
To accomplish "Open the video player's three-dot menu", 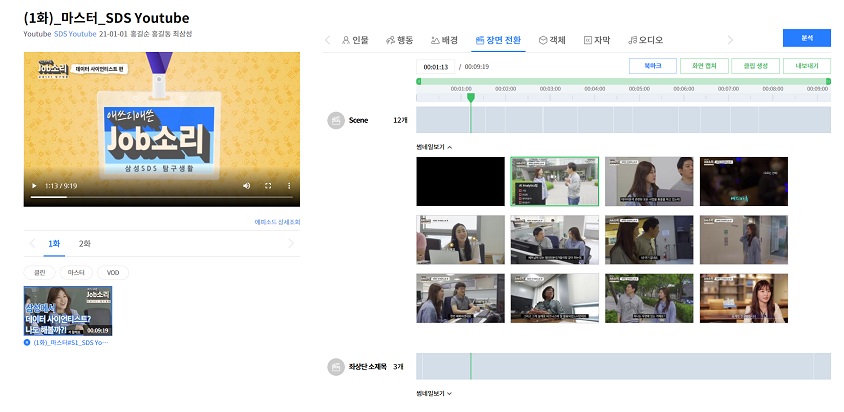I will tap(289, 186).
